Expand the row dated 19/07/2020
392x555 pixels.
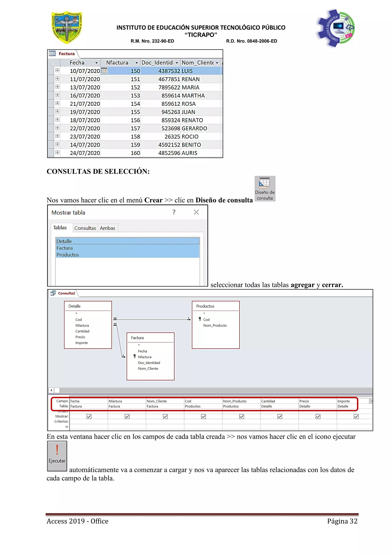tap(57, 111)
